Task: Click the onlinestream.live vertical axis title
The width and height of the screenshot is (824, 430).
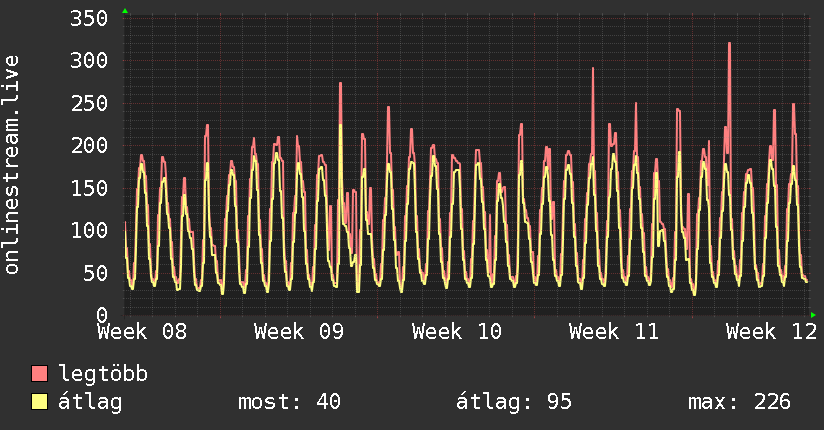Action: click(12, 165)
